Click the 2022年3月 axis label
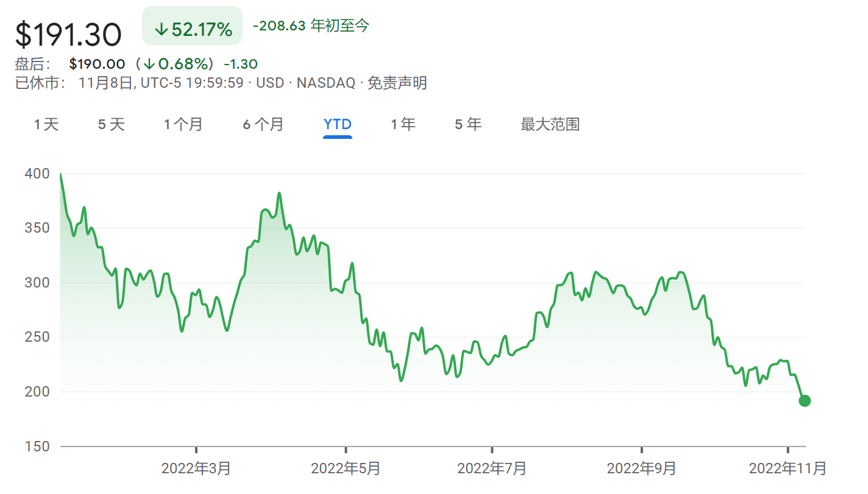The height and width of the screenshot is (494, 868). tap(196, 468)
